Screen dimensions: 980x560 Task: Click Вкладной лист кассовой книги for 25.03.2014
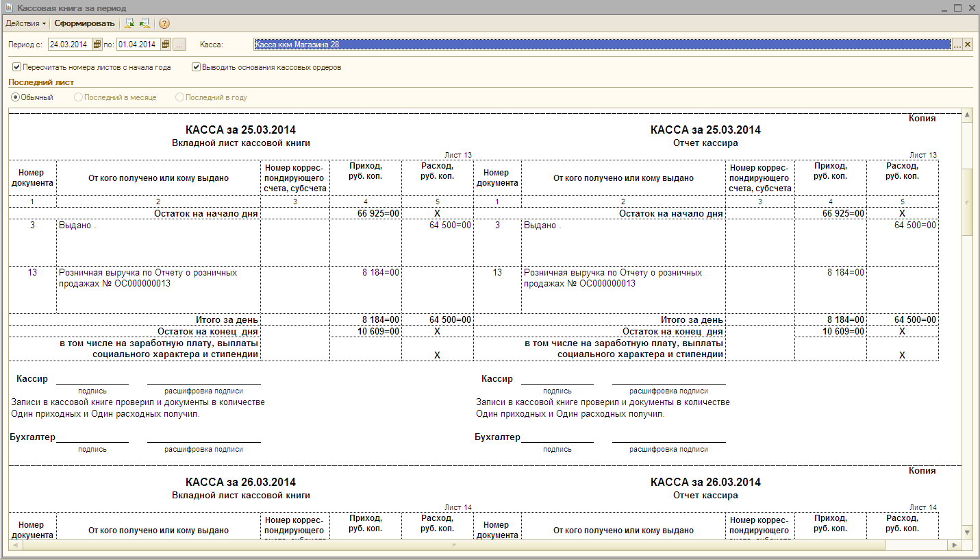(241, 143)
